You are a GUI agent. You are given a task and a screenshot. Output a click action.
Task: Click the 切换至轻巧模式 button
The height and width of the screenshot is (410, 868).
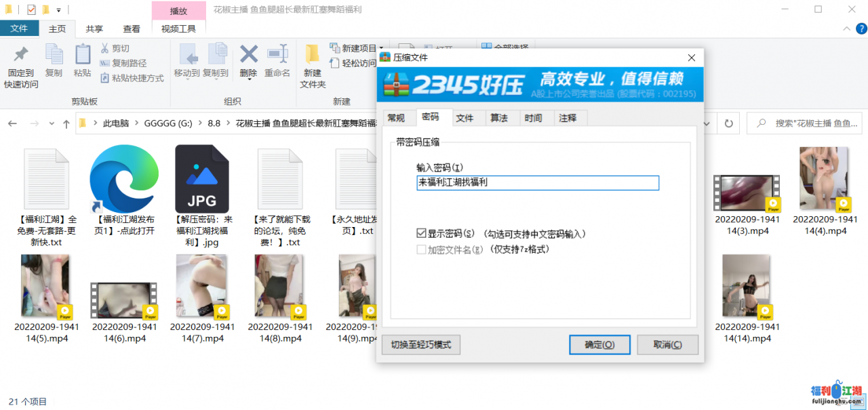(420, 344)
